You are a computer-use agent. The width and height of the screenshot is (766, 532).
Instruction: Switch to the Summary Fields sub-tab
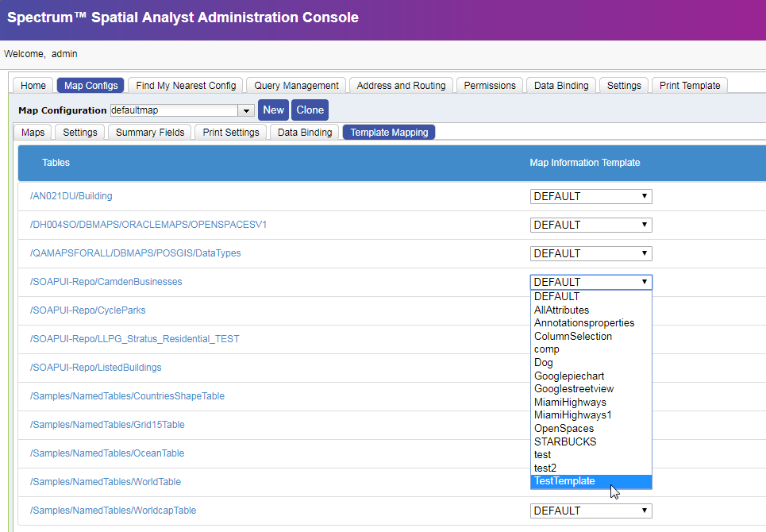[x=149, y=133]
